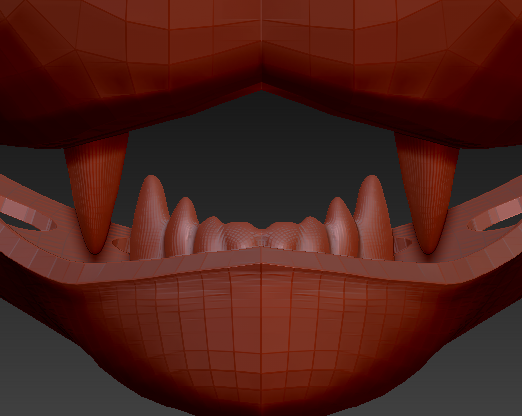Select the center lower front teeth cluster

[261, 236]
